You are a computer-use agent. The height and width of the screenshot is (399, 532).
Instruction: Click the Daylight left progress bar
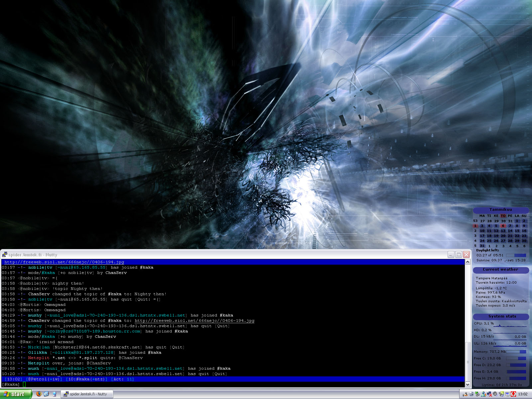pyautogui.click(x=516, y=255)
